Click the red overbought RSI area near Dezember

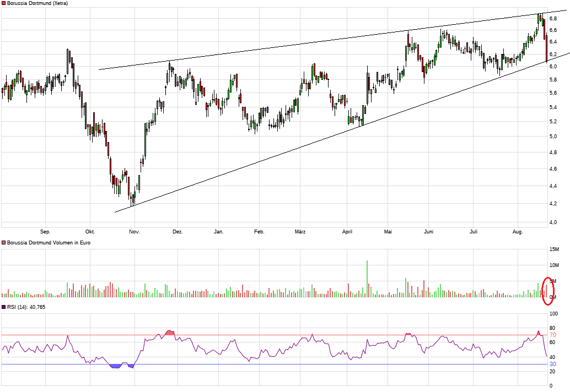pos(169,333)
